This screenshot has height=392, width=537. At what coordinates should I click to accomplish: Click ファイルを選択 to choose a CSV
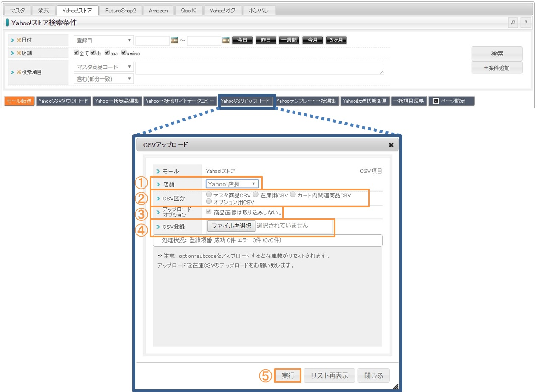pos(231,226)
